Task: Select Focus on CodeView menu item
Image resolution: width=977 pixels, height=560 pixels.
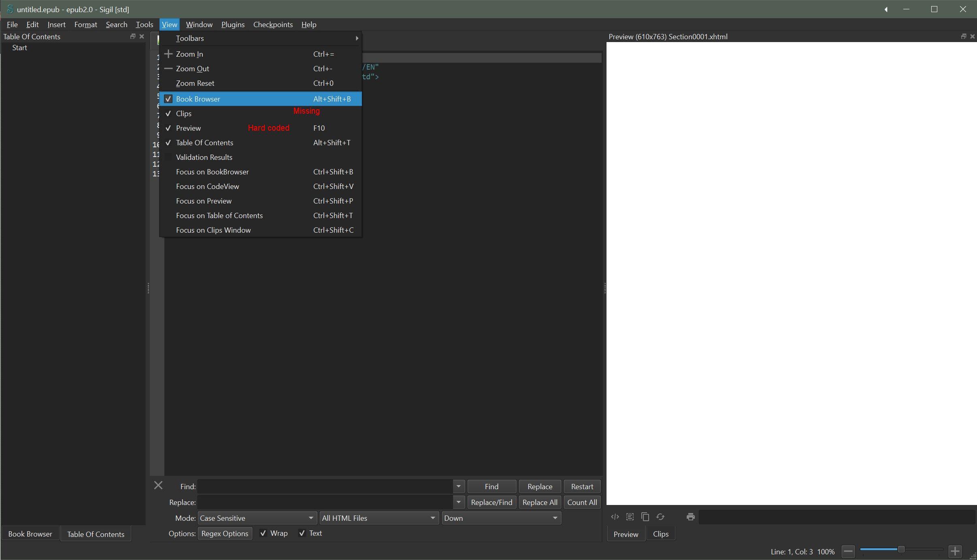Action: click(208, 187)
